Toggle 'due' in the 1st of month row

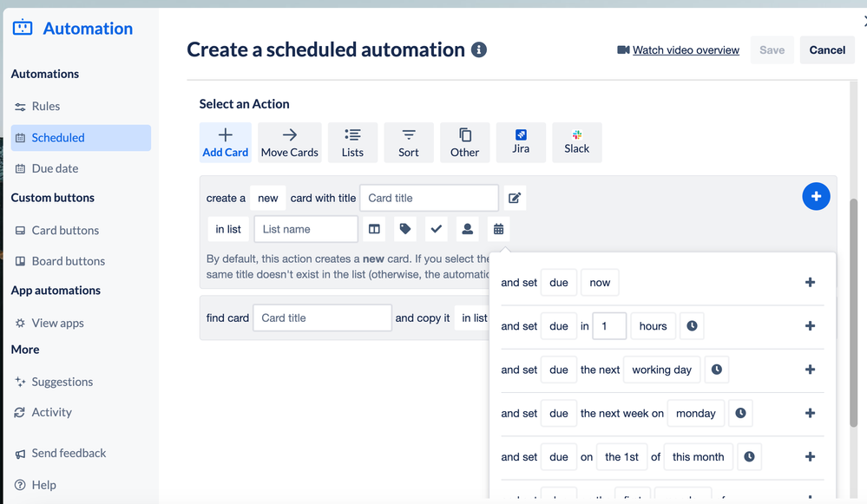pyautogui.click(x=558, y=457)
